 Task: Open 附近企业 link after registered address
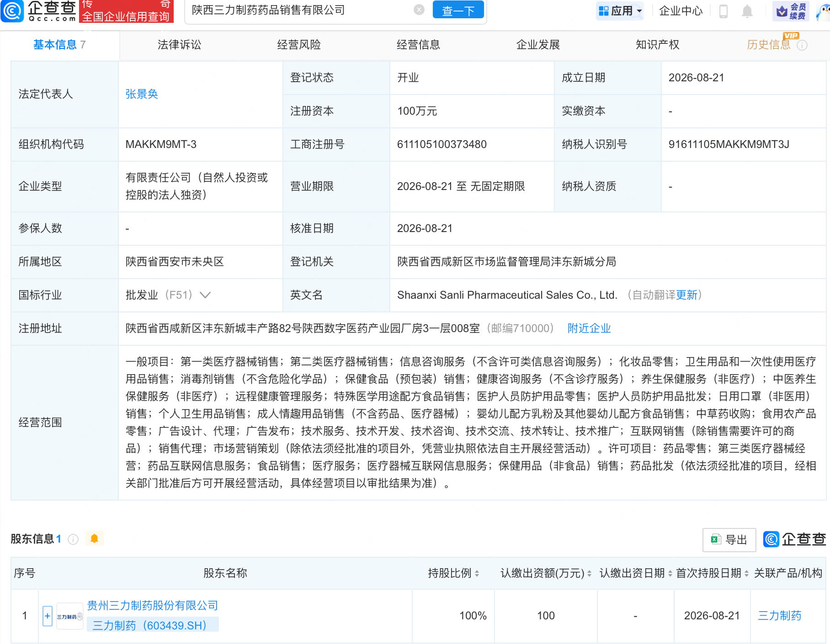[589, 328]
